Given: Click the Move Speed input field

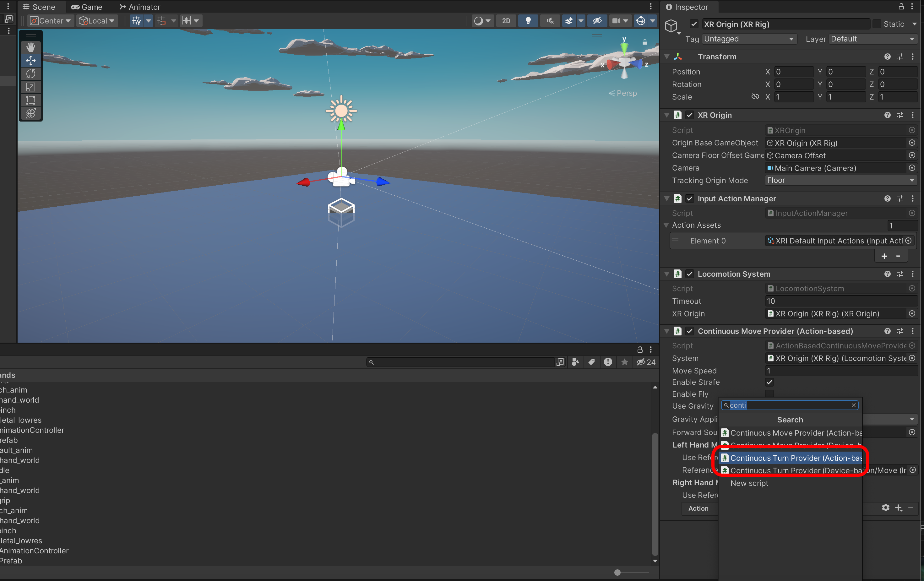Looking at the screenshot, I should pos(840,371).
